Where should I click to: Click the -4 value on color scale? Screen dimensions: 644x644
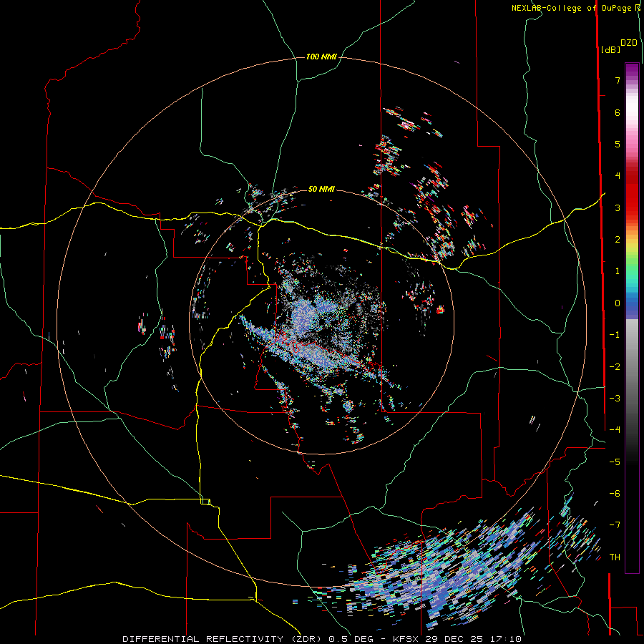(615, 430)
